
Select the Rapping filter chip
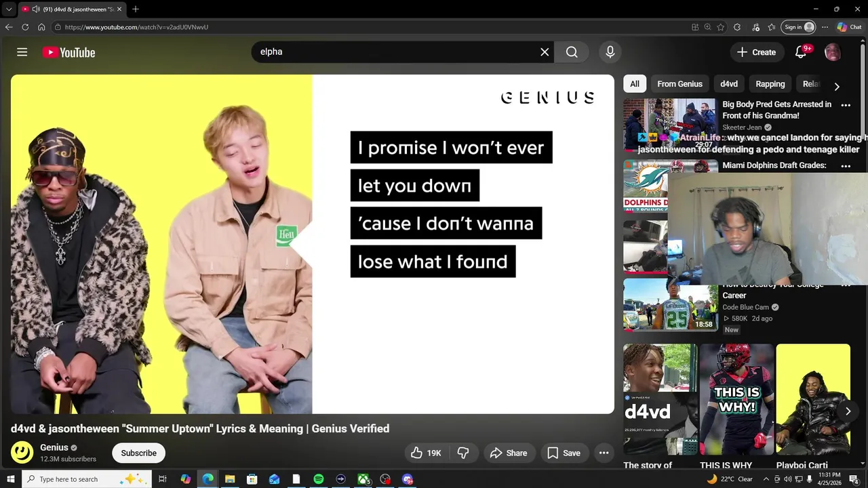click(770, 84)
